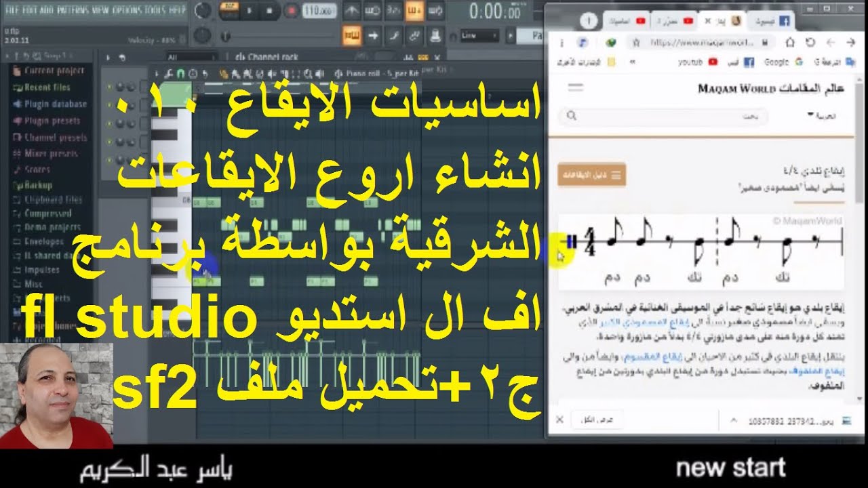Image resolution: width=868 pixels, height=488 pixels.
Task: Click the piano roll zoom magnifier icon
Action: [309, 73]
